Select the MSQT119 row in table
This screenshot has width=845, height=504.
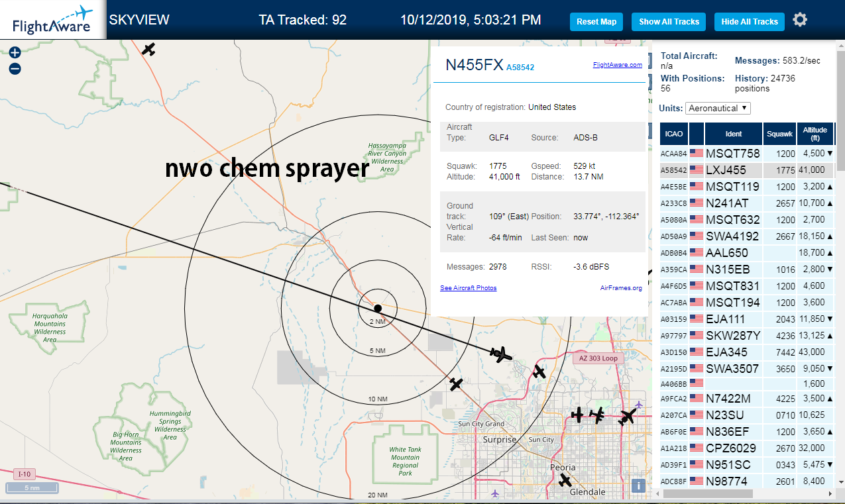746,187
